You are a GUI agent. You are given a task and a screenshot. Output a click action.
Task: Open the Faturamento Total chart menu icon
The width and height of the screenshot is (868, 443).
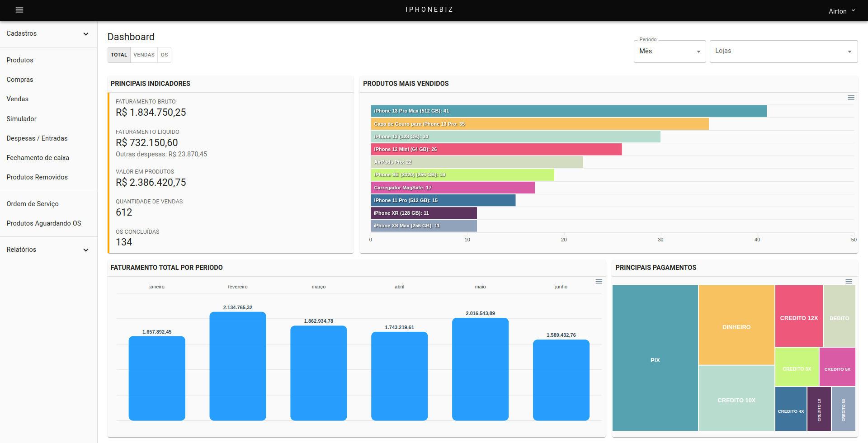click(x=599, y=282)
